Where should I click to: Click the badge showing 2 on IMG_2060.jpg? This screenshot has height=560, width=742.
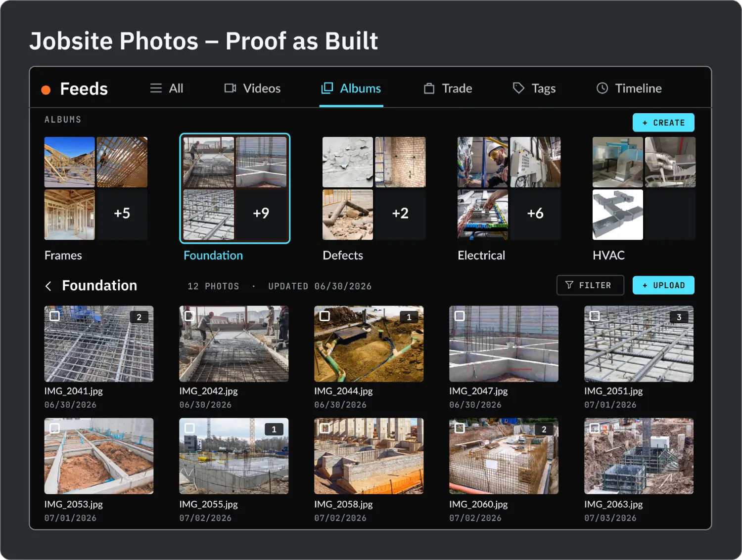point(544,430)
